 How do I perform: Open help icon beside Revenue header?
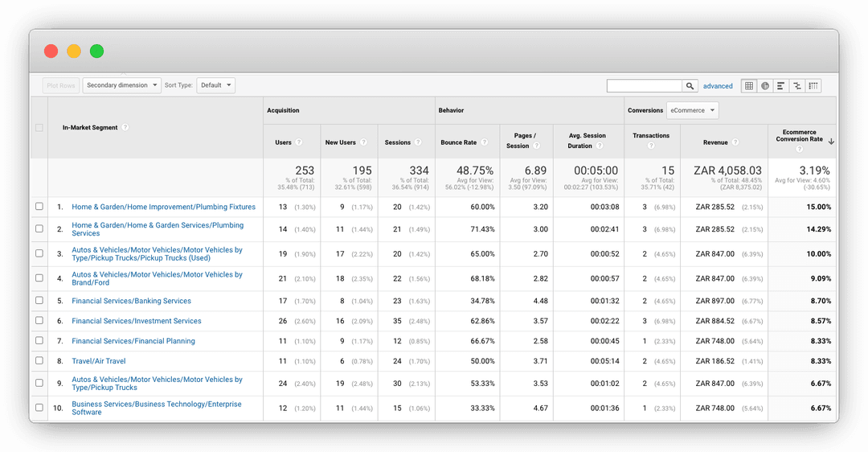735,142
